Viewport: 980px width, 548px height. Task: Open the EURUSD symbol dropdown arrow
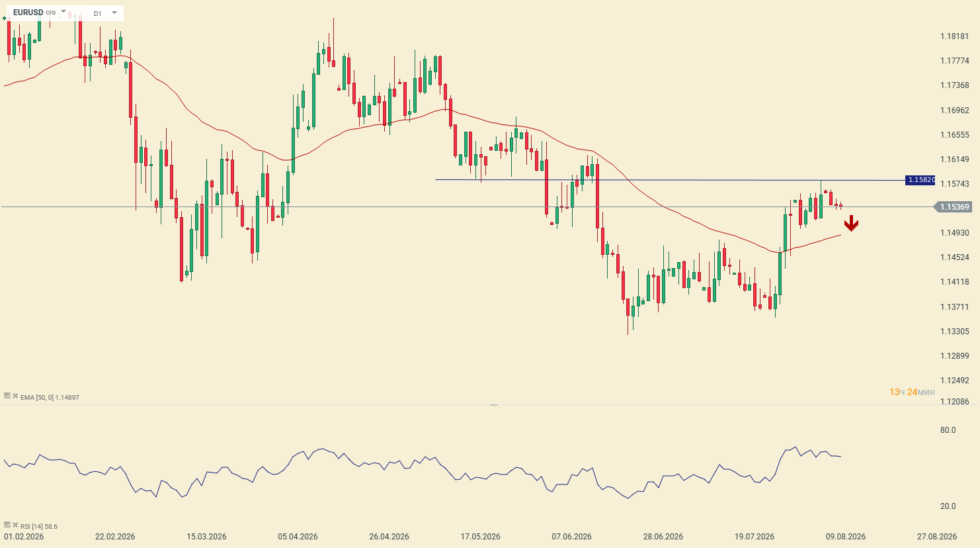pyautogui.click(x=63, y=12)
